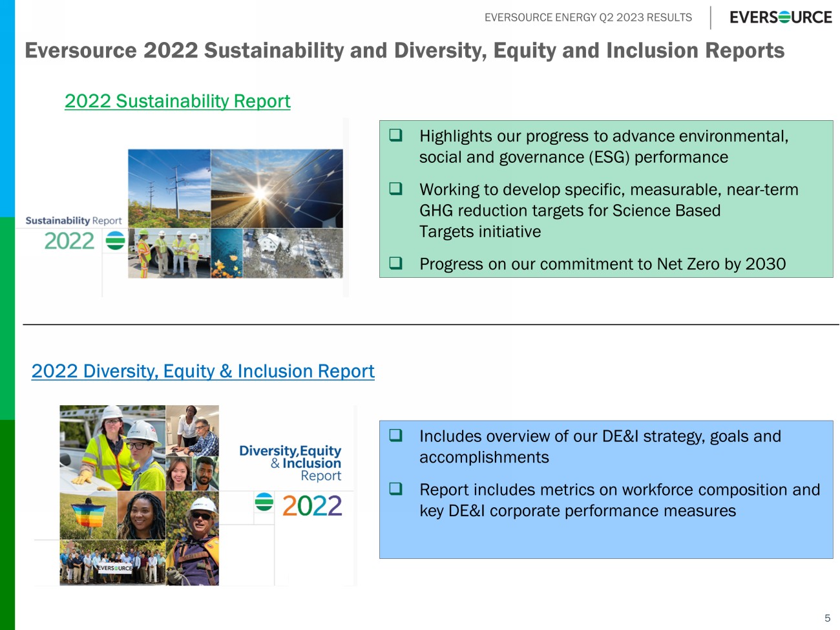Check the 'Progress on our commitment' box

click(395, 264)
